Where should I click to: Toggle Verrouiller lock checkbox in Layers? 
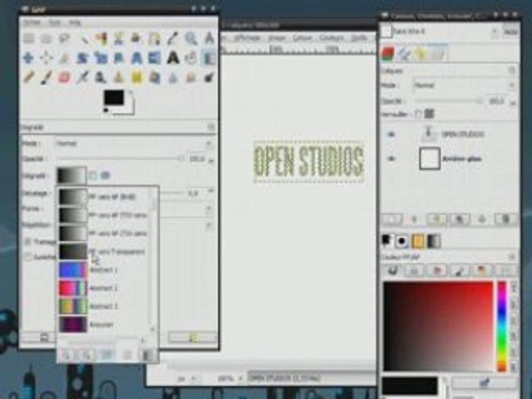pos(418,114)
